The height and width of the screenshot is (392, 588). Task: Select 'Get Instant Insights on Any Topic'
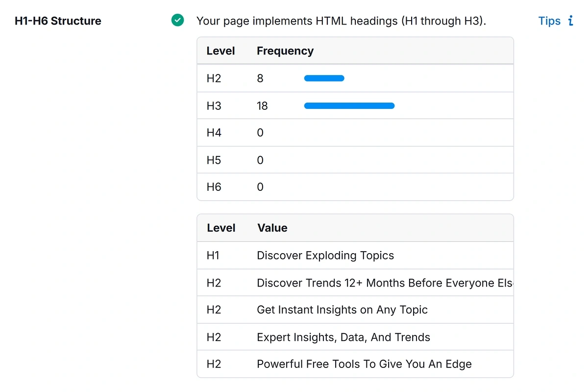(342, 310)
